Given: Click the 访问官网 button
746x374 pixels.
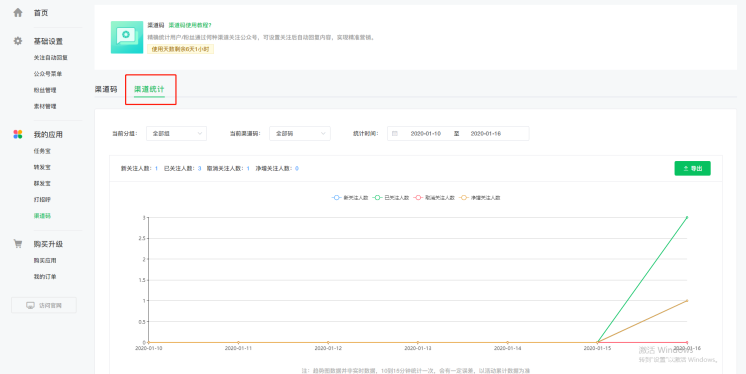Looking at the screenshot, I should click(44, 305).
